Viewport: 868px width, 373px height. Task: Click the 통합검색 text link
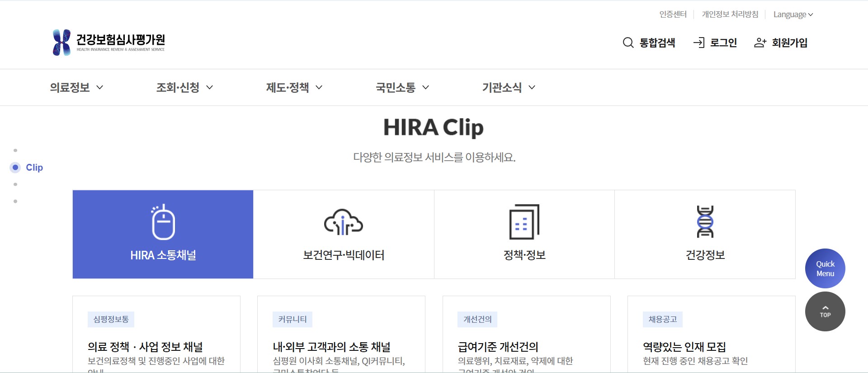657,43
